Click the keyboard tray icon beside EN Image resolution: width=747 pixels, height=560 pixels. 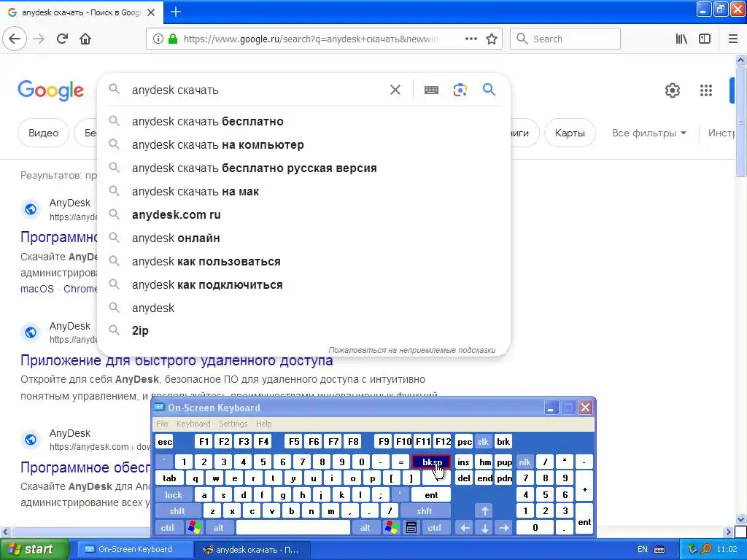click(659, 550)
